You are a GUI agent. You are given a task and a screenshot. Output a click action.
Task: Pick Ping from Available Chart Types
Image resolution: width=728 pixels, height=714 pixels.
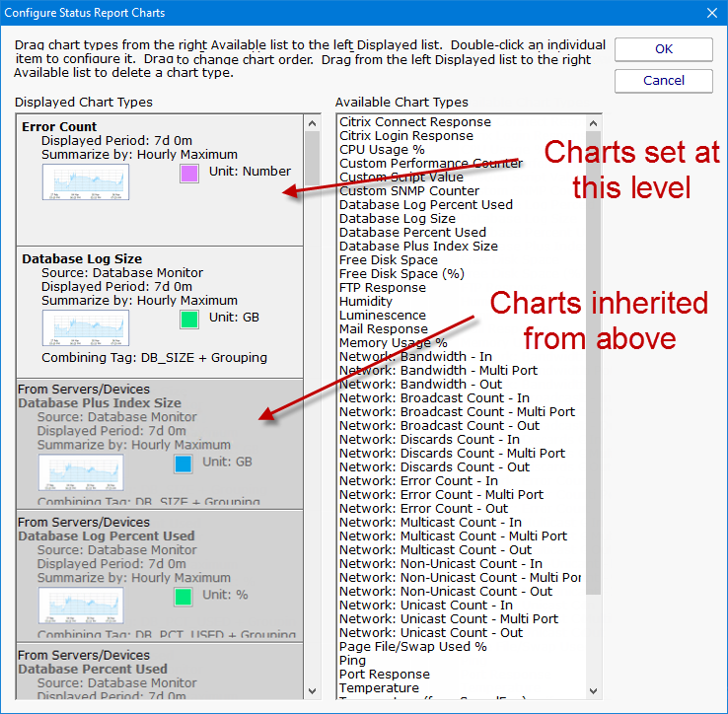tap(352, 661)
